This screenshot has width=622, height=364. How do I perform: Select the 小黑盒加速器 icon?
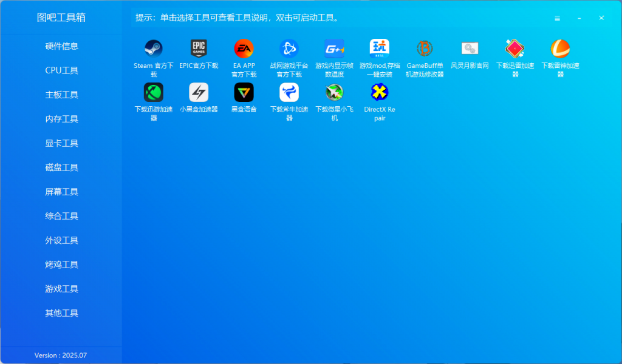(199, 92)
